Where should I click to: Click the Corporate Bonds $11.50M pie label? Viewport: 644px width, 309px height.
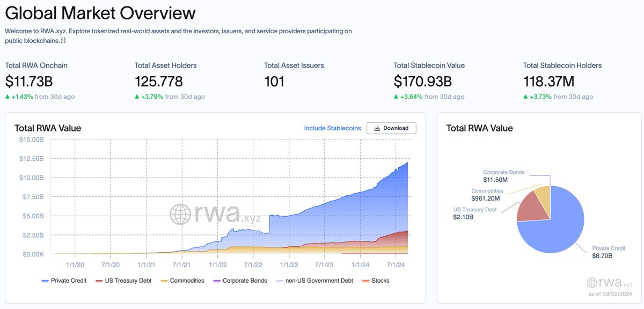click(x=504, y=176)
